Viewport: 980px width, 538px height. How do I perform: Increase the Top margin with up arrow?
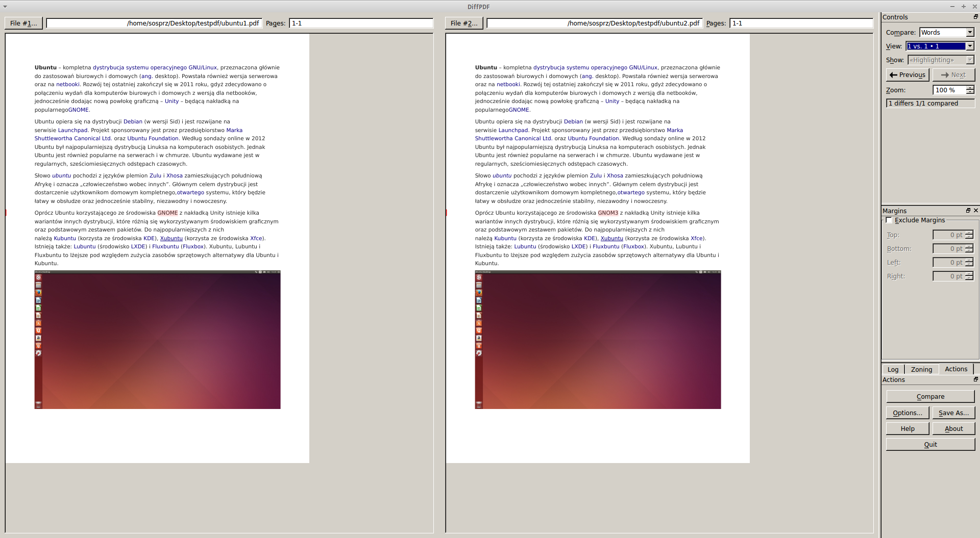969,233
